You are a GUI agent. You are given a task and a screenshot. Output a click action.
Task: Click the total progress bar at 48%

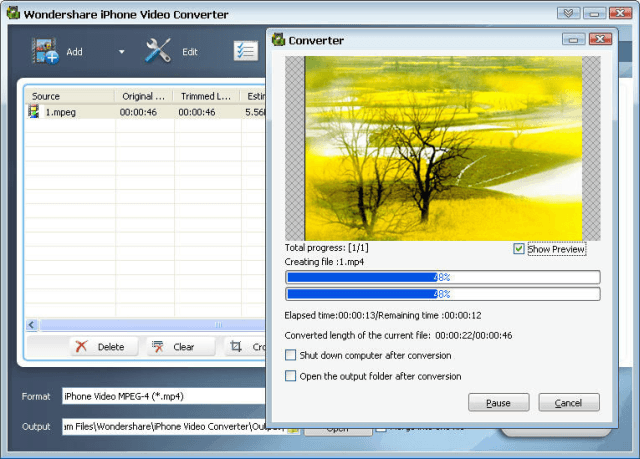(x=442, y=277)
